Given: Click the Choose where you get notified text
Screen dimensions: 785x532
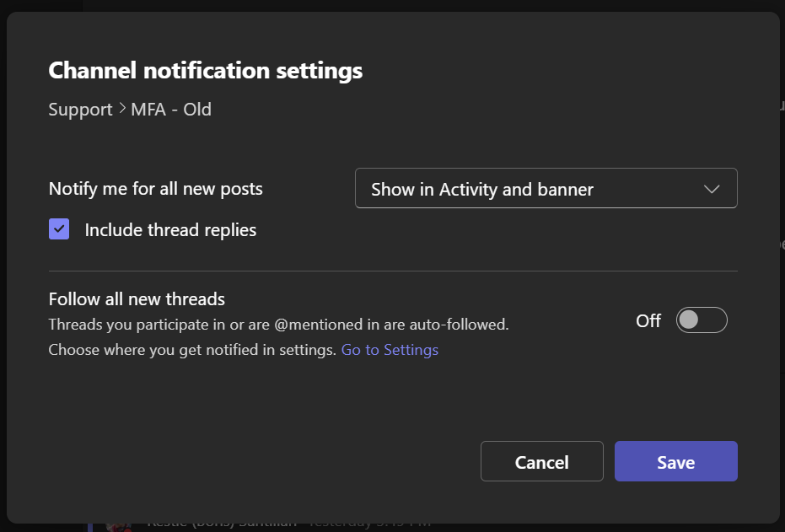Looking at the screenshot, I should 192,350.
